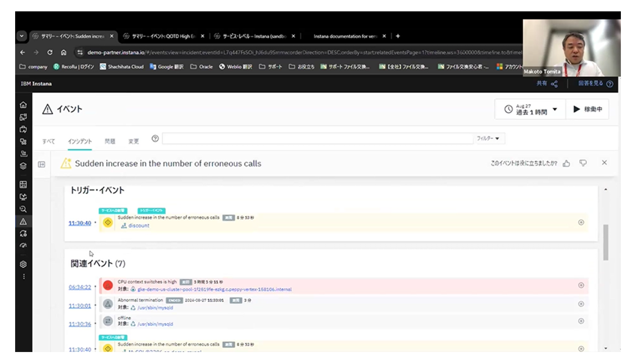Click the IBM Instana logo text
Viewport: 636px width, 364px height.
click(x=36, y=84)
